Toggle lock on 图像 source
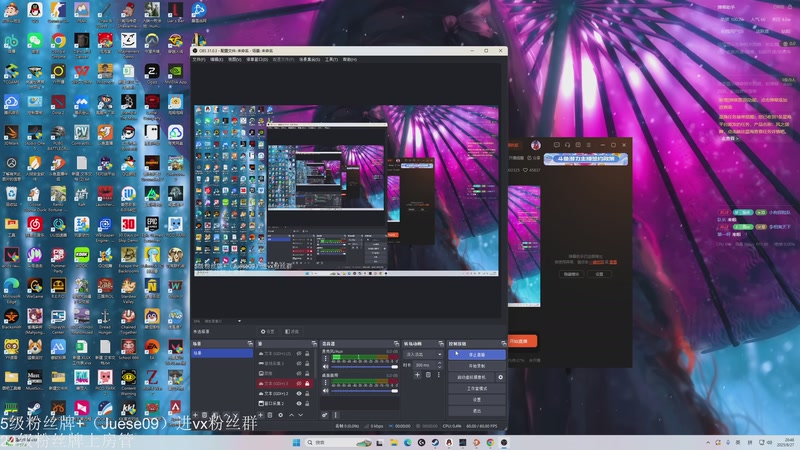The width and height of the screenshot is (800, 450). (x=307, y=373)
